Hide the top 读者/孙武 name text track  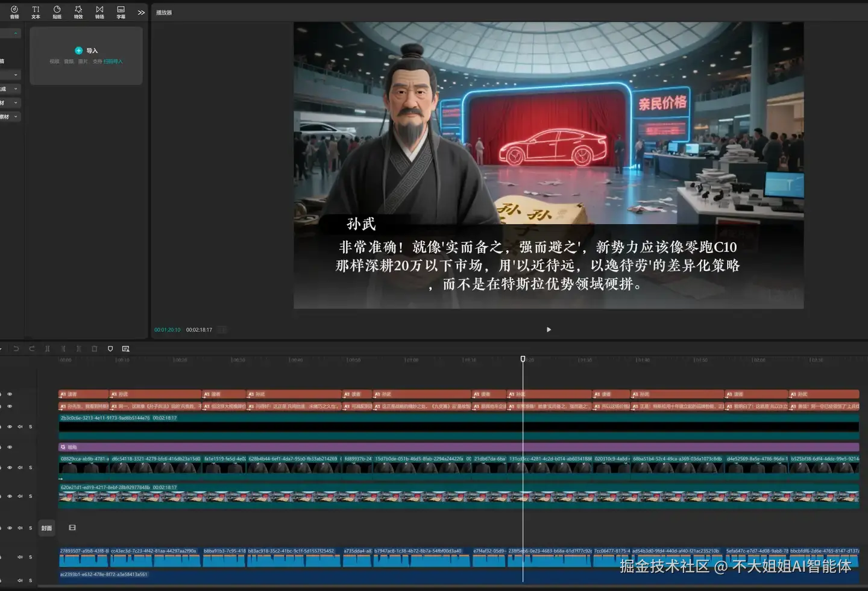(x=10, y=394)
